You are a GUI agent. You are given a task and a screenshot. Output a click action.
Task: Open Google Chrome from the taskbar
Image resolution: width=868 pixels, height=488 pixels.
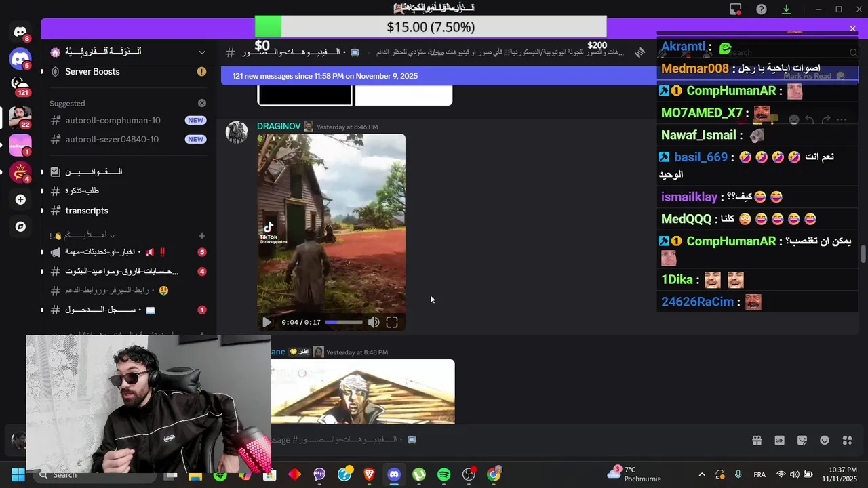point(494,474)
